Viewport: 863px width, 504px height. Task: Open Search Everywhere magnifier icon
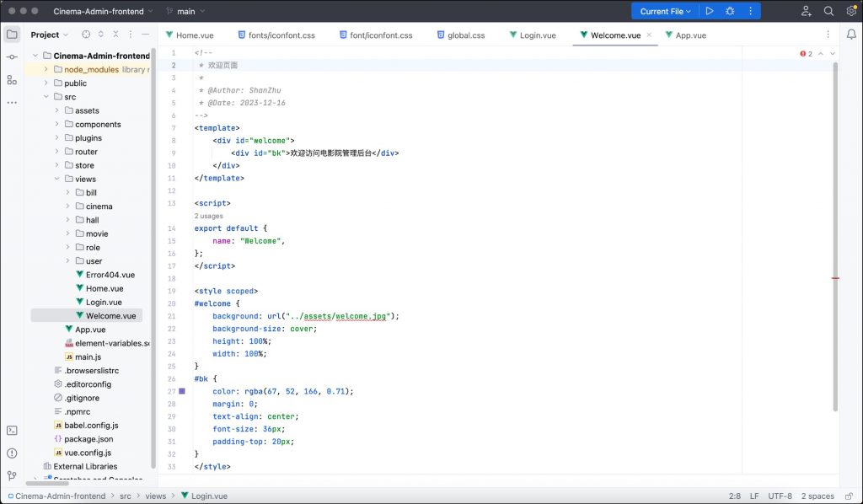click(x=828, y=11)
